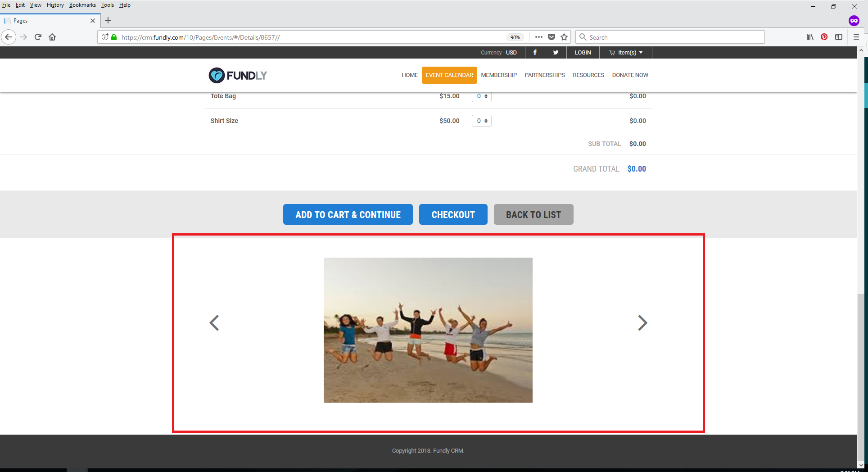This screenshot has width=868, height=472.
Task: Click the Fundly logo
Action: [x=238, y=75]
